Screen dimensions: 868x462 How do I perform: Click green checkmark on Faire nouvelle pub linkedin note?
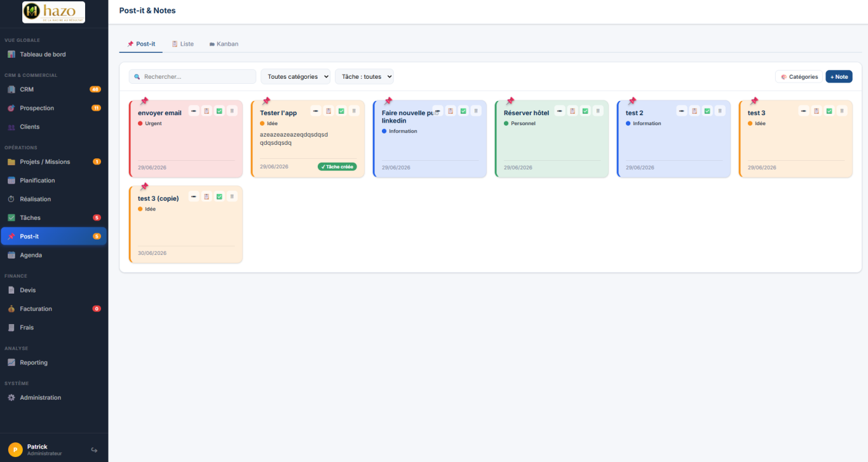[463, 111]
